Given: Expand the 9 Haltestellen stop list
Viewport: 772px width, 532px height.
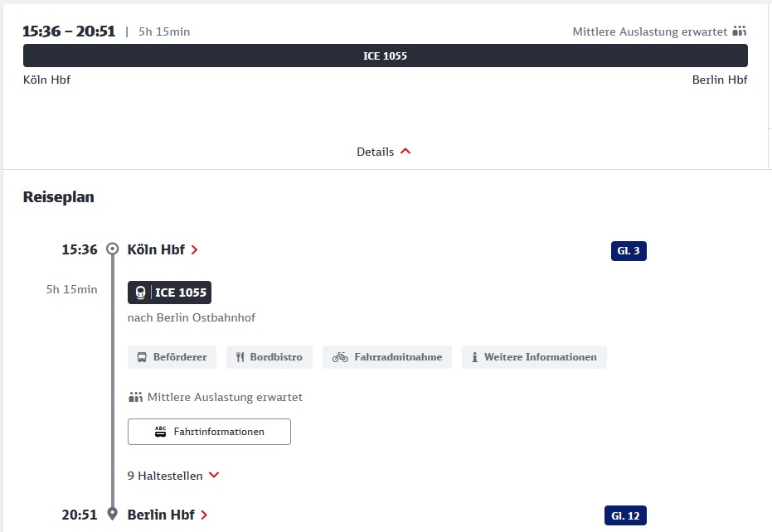Looking at the screenshot, I should click(x=173, y=476).
